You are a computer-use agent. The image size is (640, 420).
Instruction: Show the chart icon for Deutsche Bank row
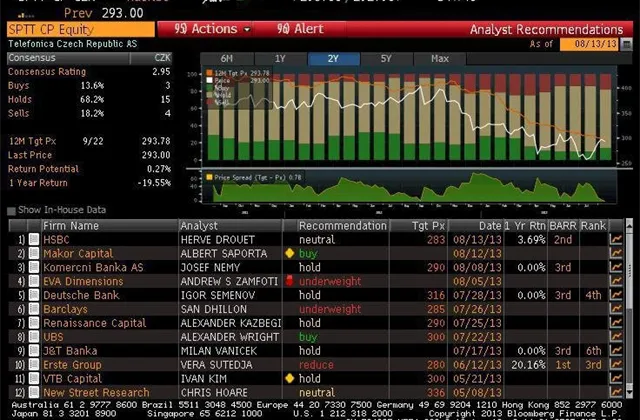(616, 295)
